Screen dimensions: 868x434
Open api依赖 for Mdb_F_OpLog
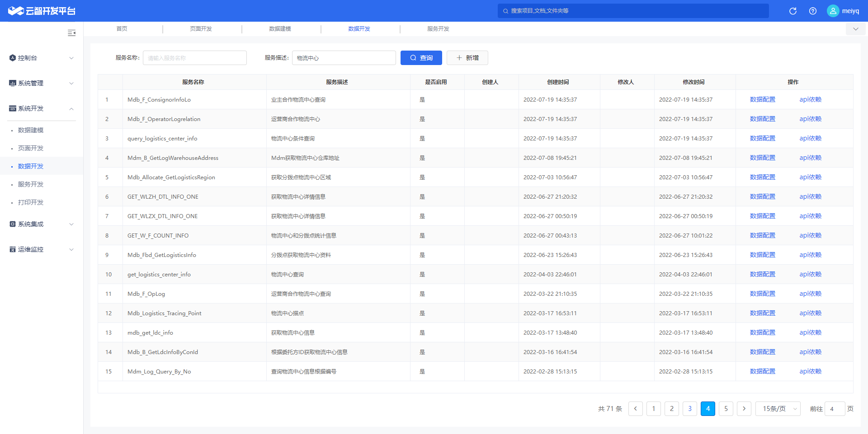pos(810,294)
